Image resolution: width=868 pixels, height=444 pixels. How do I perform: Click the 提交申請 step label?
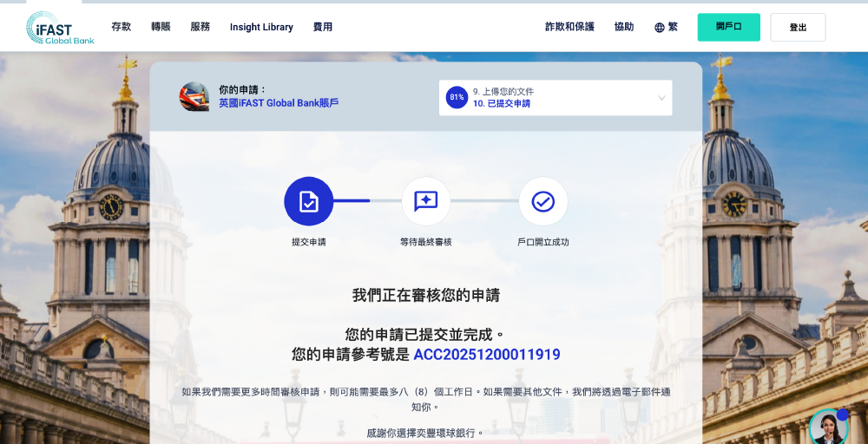(308, 242)
